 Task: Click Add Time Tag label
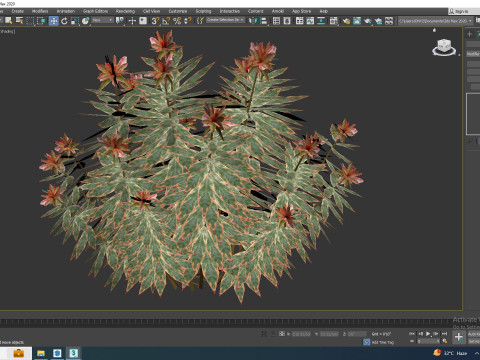(x=382, y=342)
